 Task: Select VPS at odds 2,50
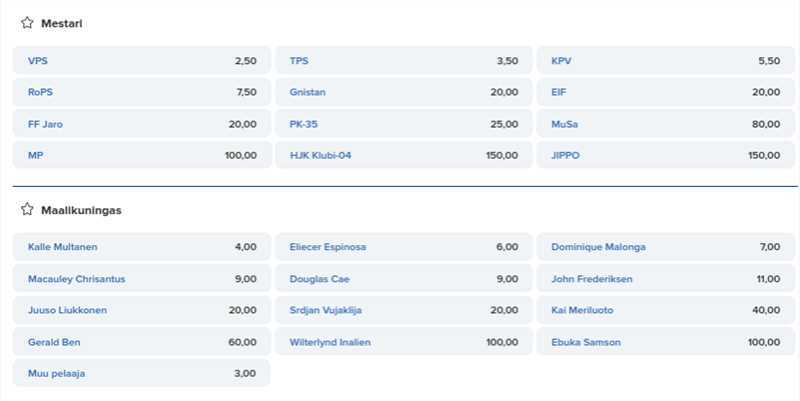pos(141,61)
